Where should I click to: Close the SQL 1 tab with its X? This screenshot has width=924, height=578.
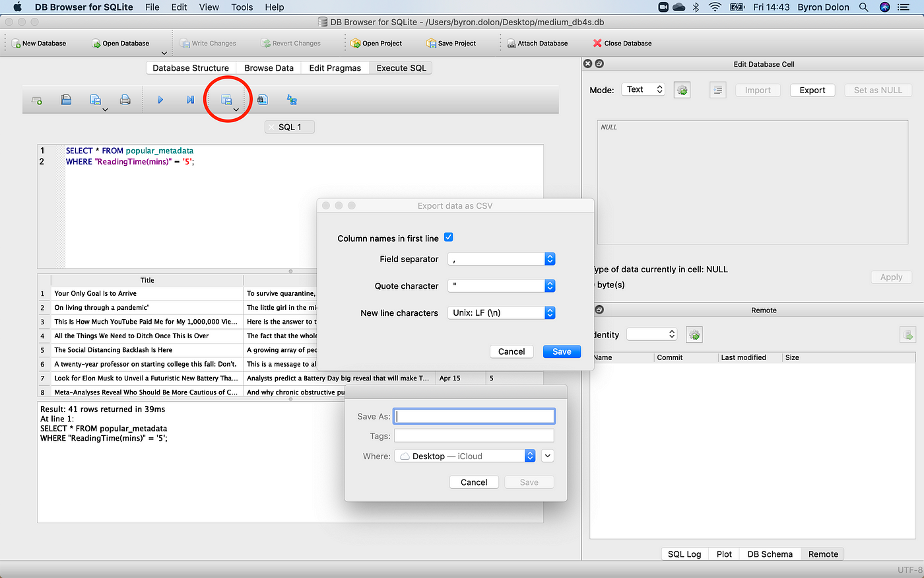pyautogui.click(x=271, y=127)
